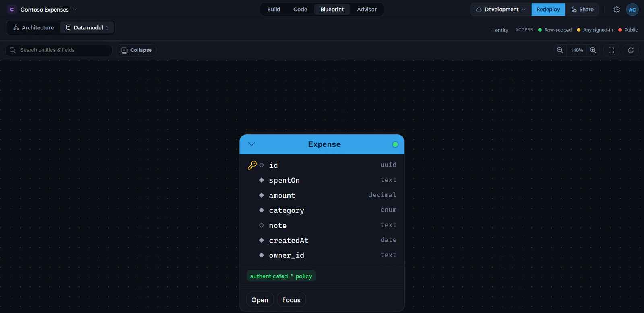Click the diamond marker next to owner_id
This screenshot has width=644, height=313.
pyautogui.click(x=262, y=255)
